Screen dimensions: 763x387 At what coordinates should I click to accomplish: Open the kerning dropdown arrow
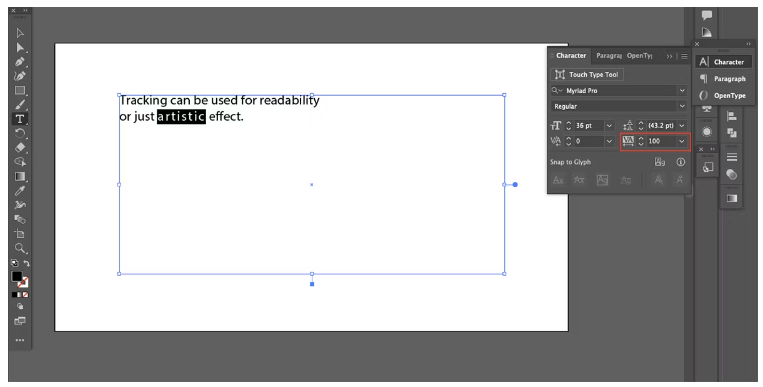pyautogui.click(x=609, y=141)
